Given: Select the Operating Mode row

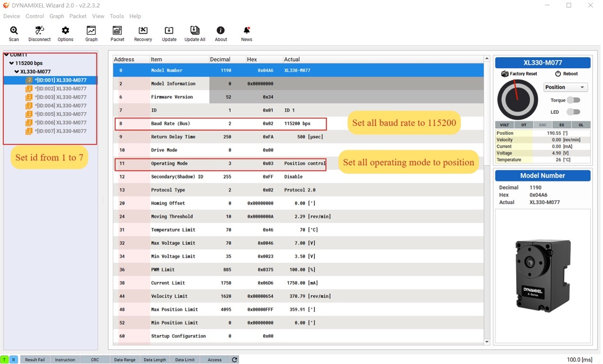Looking at the screenshot, I should click(298, 164).
